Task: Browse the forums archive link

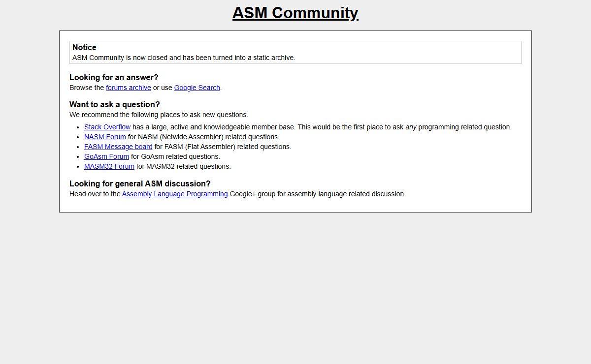Action: point(129,88)
